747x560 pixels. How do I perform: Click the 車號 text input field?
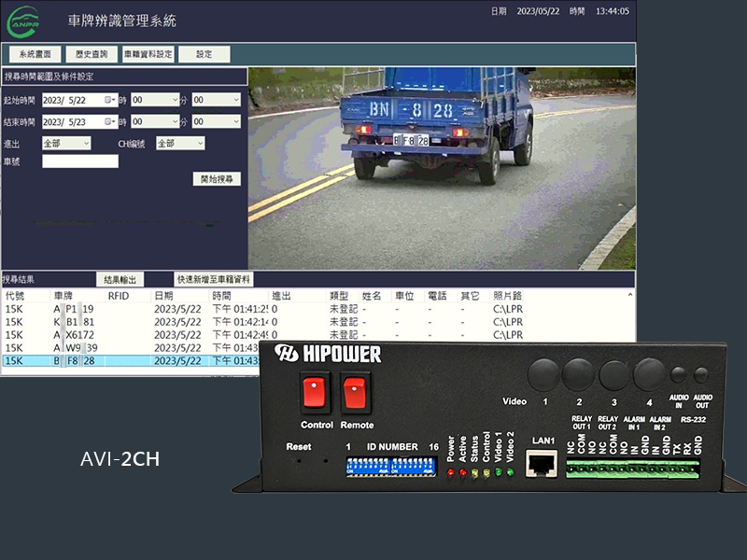pos(80,161)
